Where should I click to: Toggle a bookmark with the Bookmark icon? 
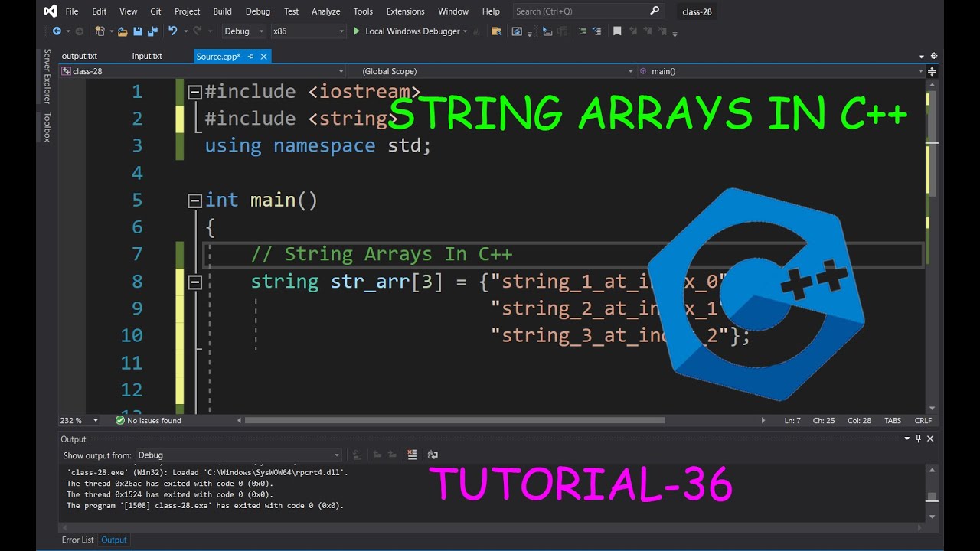(617, 31)
